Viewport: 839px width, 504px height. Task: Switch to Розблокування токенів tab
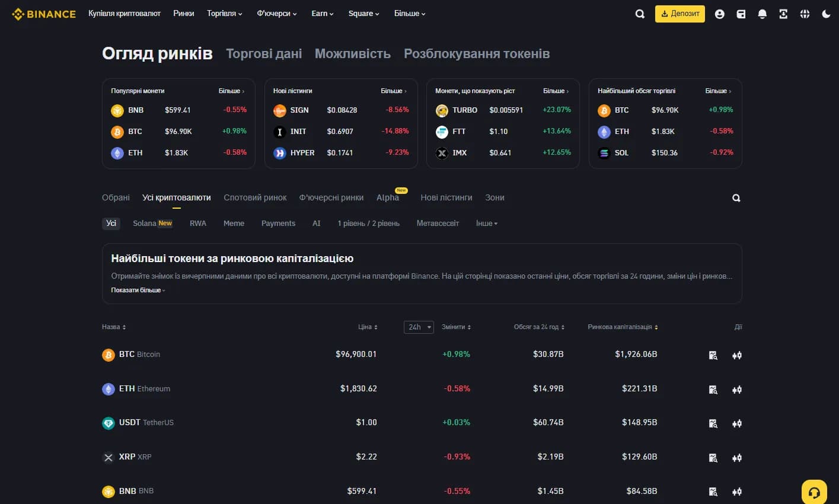477,54
